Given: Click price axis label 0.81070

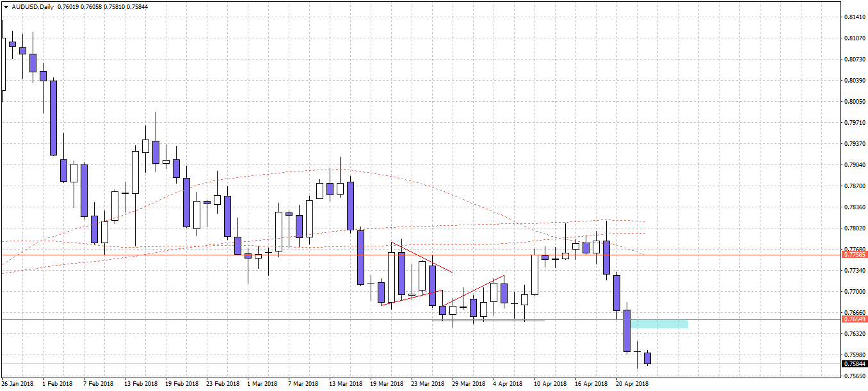Looking at the screenshot, I should [856, 38].
